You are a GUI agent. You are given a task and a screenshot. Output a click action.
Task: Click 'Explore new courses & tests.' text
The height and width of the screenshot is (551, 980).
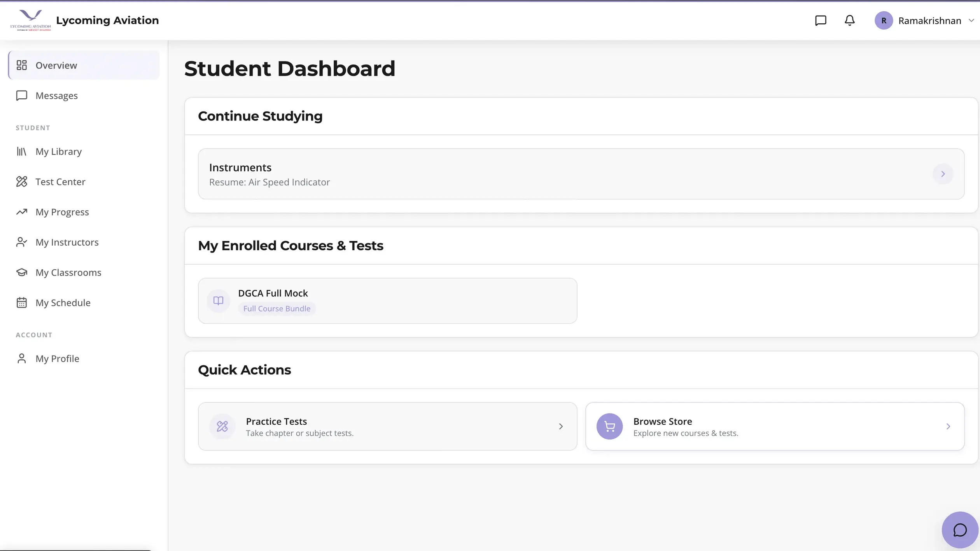click(686, 433)
